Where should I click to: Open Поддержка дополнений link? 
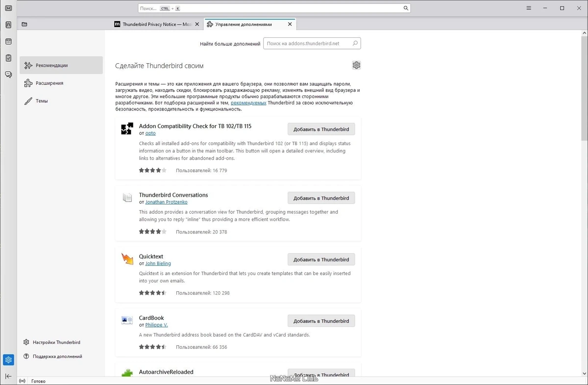click(x=53, y=357)
